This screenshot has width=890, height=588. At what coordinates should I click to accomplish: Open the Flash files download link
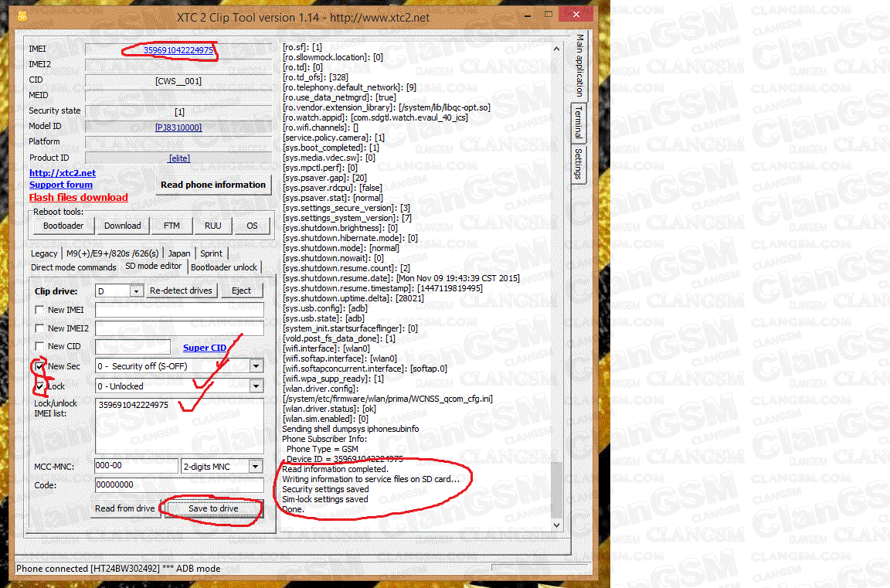click(x=78, y=198)
